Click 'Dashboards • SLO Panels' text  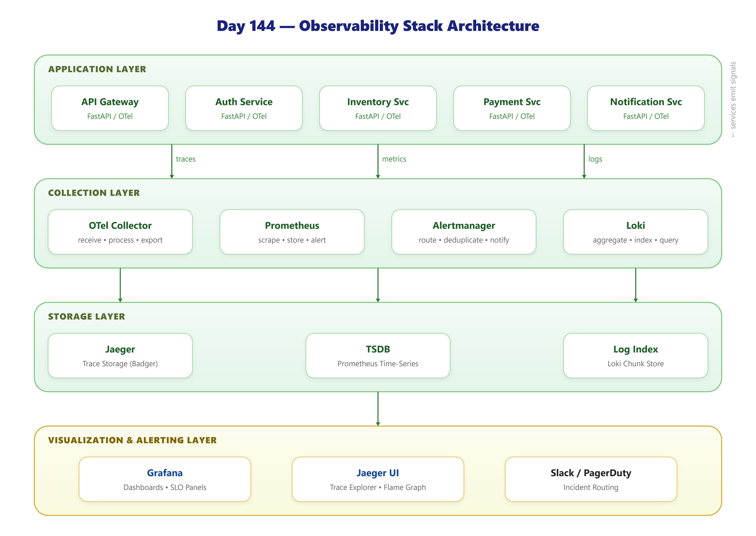[x=165, y=487]
